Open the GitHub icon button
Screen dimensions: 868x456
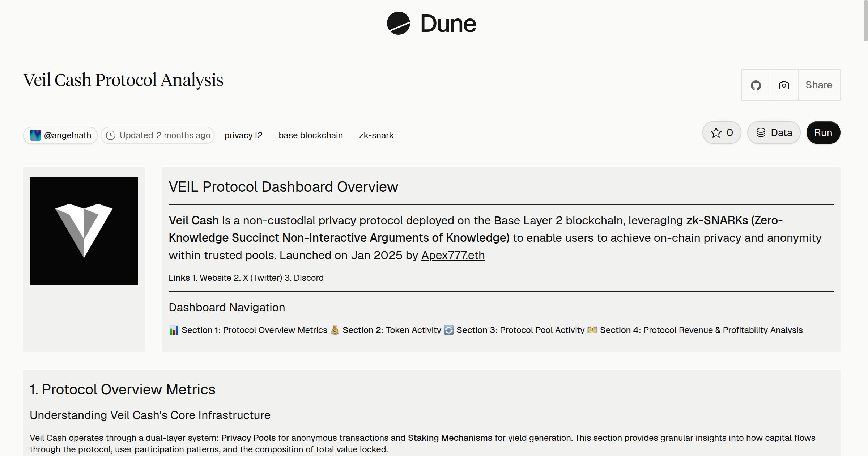coord(756,85)
